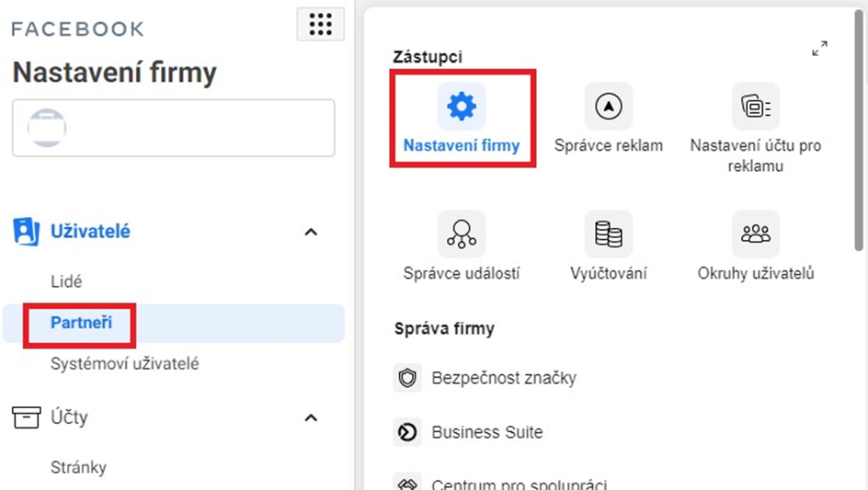Click the FACEBOOK logo text
Screen dimensions: 868x490
[77, 28]
